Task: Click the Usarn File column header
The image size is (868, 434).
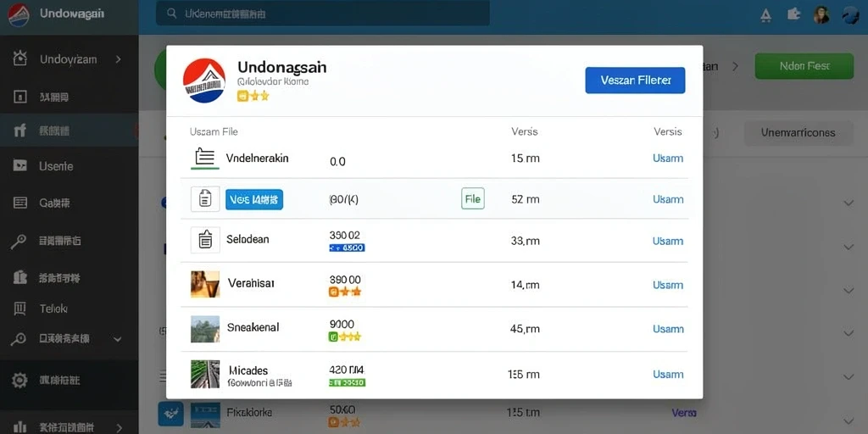Action: point(214,131)
